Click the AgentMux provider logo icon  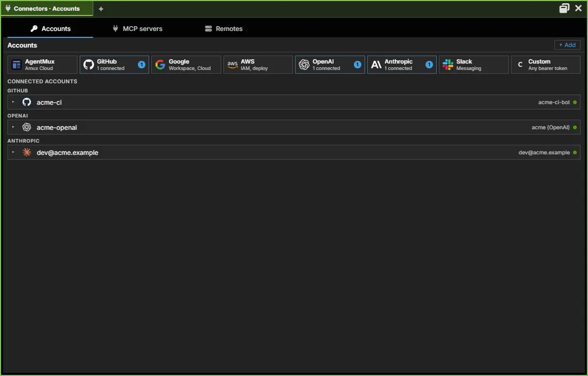[17, 65]
